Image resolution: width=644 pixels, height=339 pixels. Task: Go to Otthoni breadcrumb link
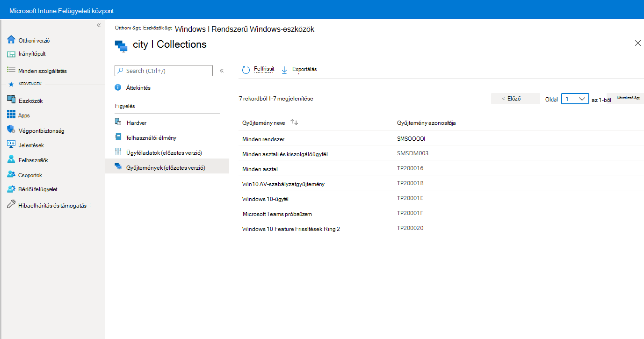click(124, 28)
